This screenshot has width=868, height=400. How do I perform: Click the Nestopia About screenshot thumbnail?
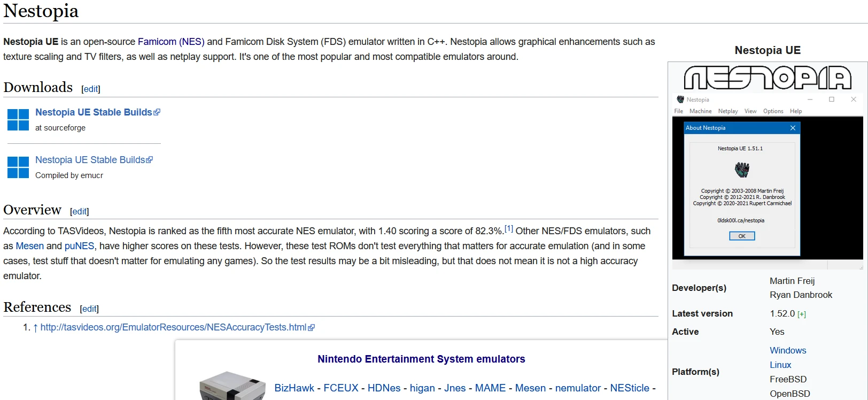[768, 182]
